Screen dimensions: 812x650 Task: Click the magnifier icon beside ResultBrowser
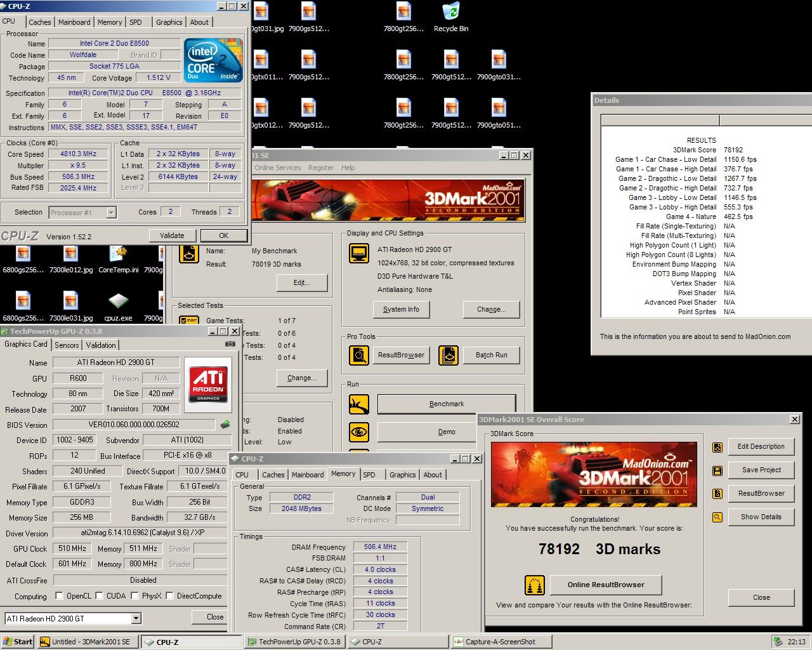tap(359, 355)
